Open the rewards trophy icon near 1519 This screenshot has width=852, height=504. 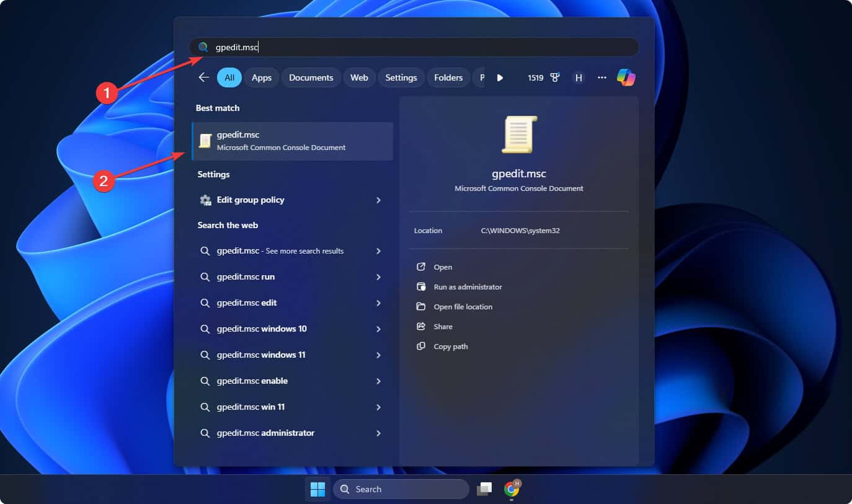[555, 77]
